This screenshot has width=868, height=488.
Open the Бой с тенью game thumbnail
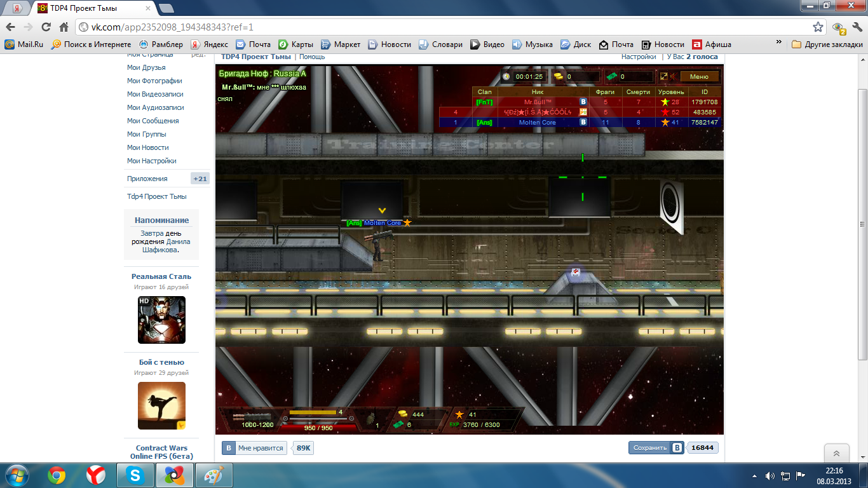pyautogui.click(x=161, y=405)
